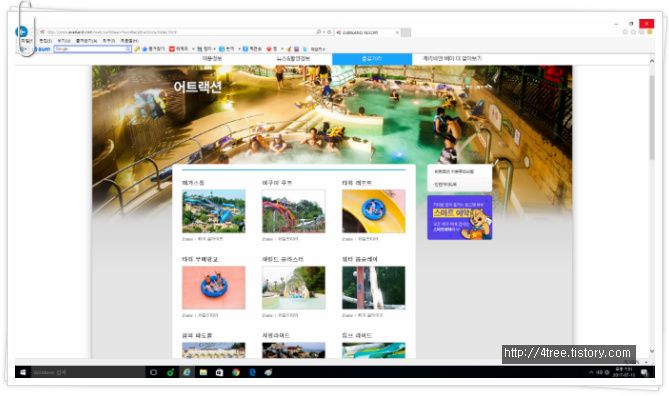Launch Chrome from the taskbar
The image size is (669, 396).
pos(236,373)
